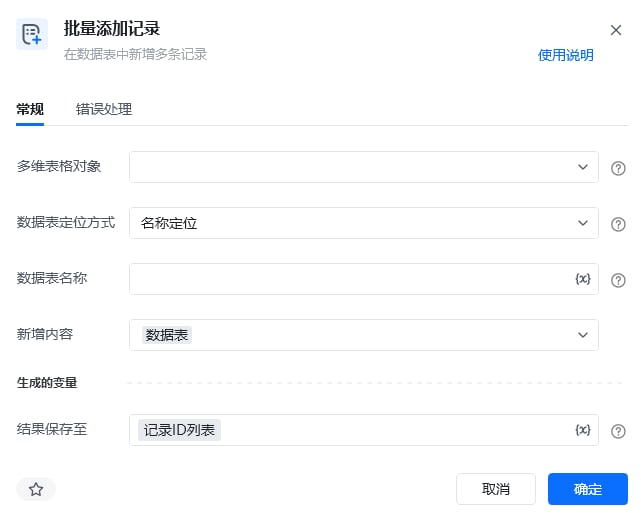Open the 数据表定位方式 dropdown showing 名称定位
This screenshot has width=641, height=513.
click(364, 223)
